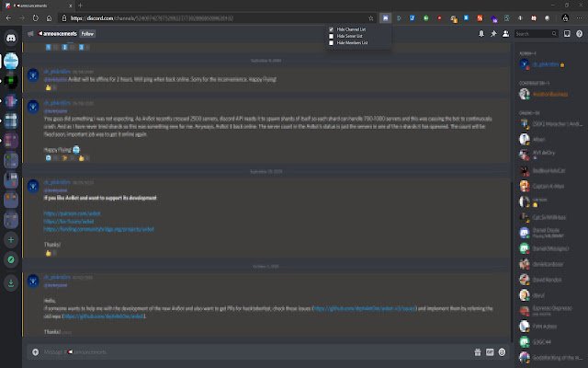Check the Hide Server List checkbox
The image size is (588, 368).
(331, 36)
